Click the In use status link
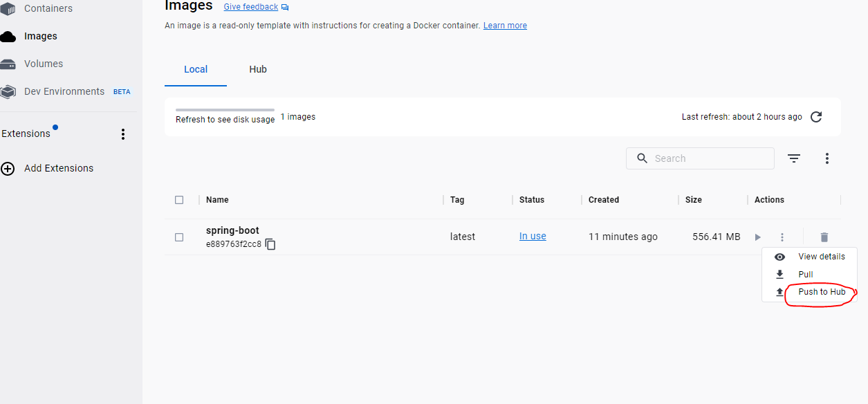This screenshot has width=868, height=404. point(533,235)
